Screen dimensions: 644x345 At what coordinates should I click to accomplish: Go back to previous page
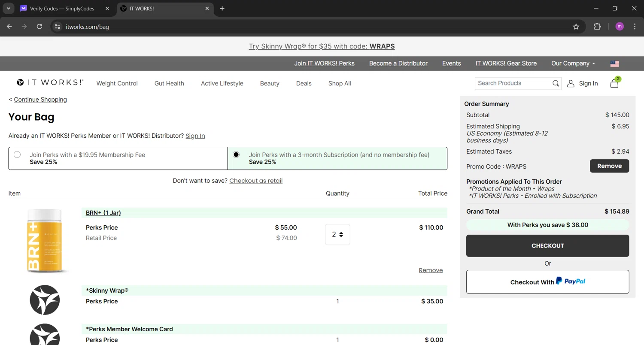pos(9,27)
